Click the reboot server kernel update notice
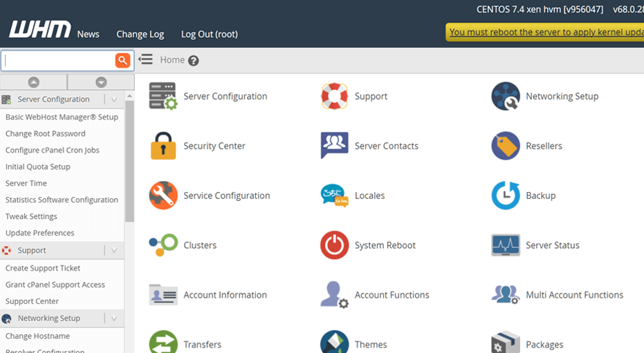Screen dimensions: 644x353 546,32
